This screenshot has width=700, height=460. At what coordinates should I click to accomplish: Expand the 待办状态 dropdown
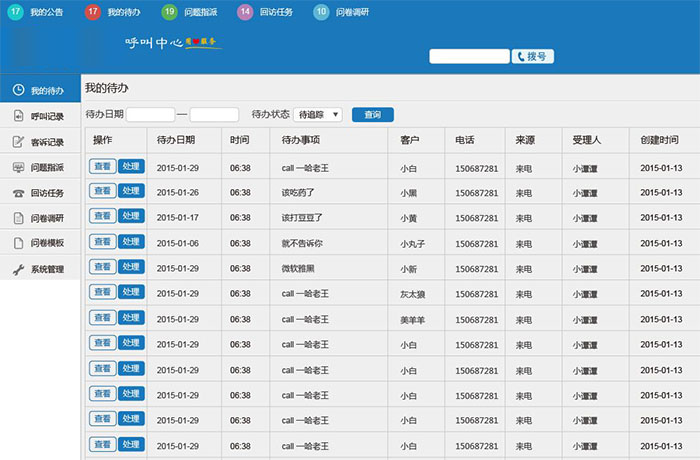tap(318, 115)
